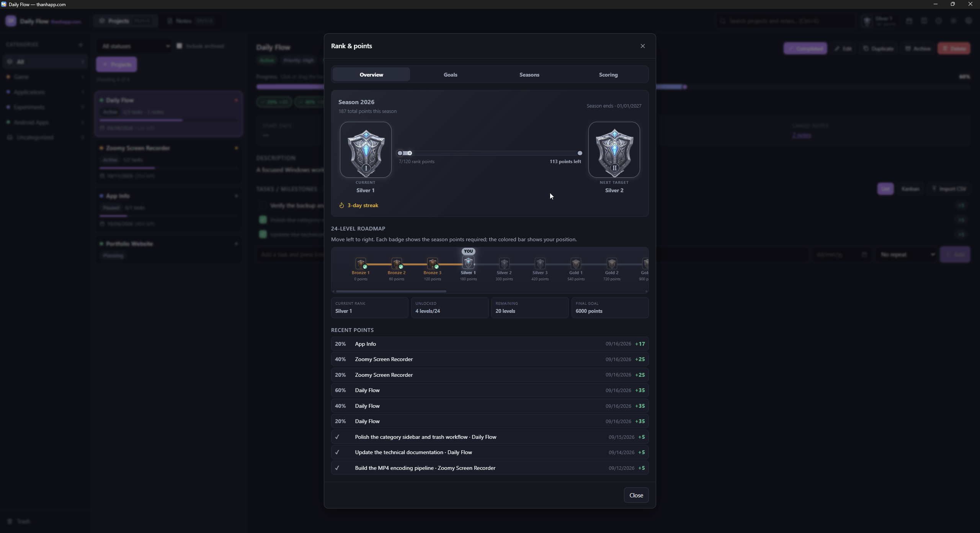This screenshot has height=533, width=980.
Task: Toggle checkbox for Verify the backup task
Action: point(263,206)
